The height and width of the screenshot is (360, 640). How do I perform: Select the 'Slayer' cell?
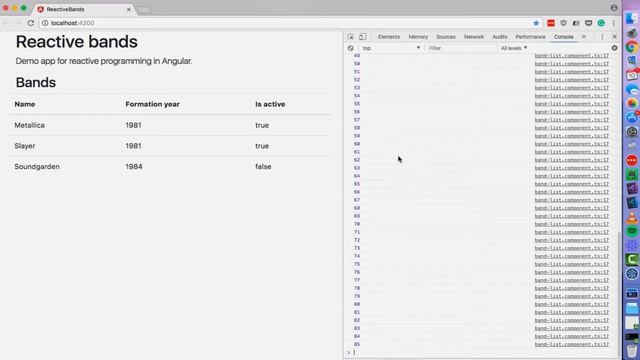(x=24, y=146)
